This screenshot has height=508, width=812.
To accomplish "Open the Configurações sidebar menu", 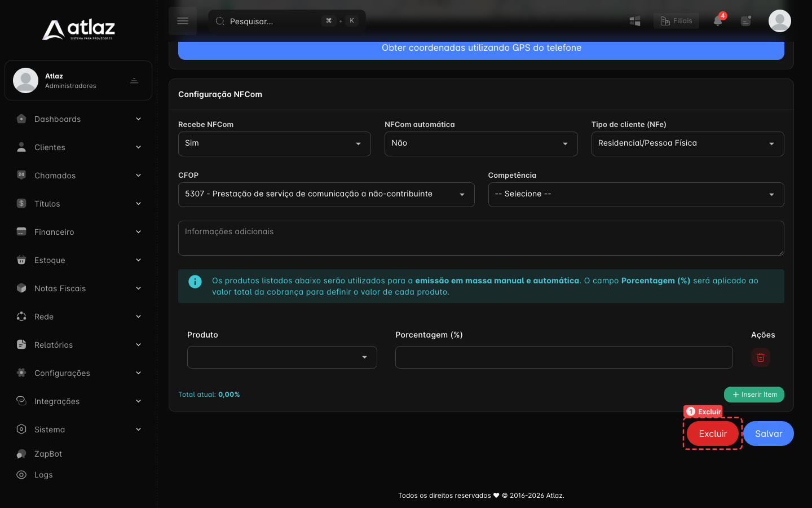I will click(78, 373).
